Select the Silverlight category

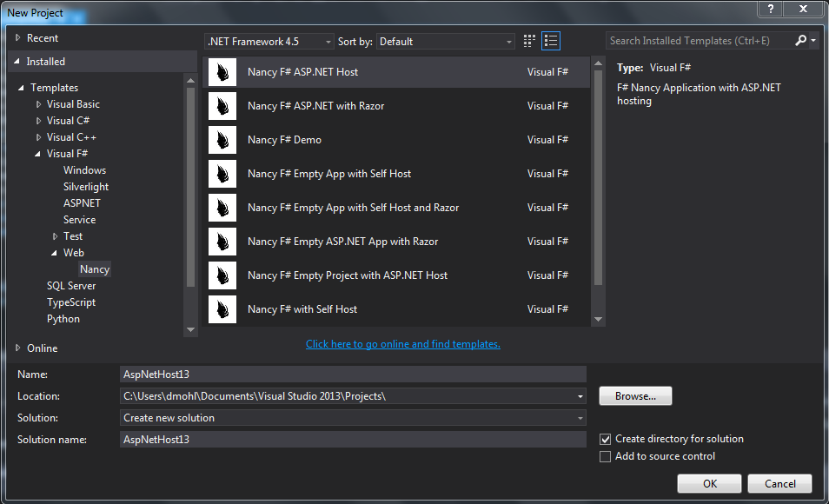(x=86, y=187)
